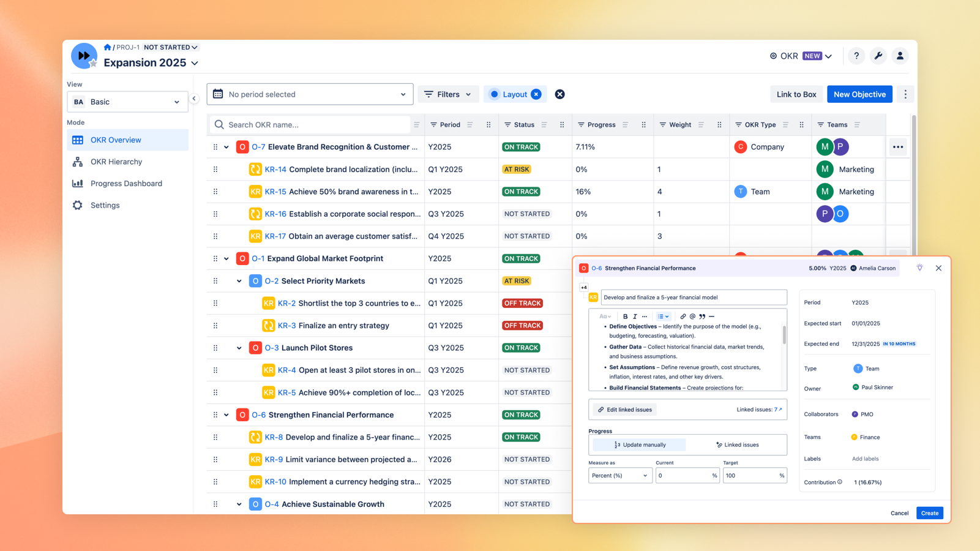
Task: Open the help question mark icon
Action: [856, 56]
